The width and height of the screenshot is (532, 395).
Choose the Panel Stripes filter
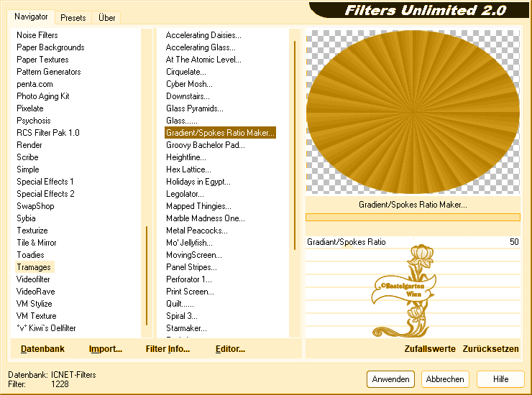[x=191, y=267]
